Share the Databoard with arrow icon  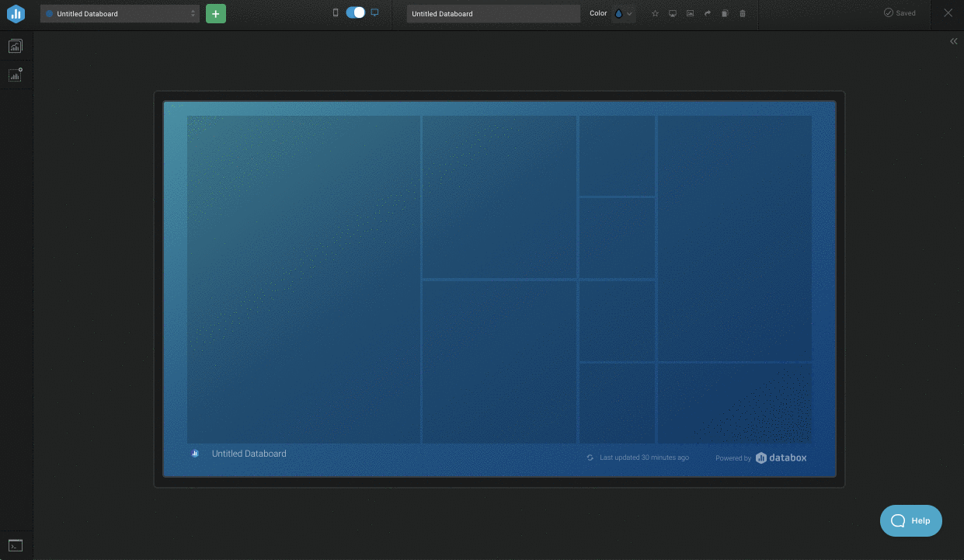pos(708,13)
